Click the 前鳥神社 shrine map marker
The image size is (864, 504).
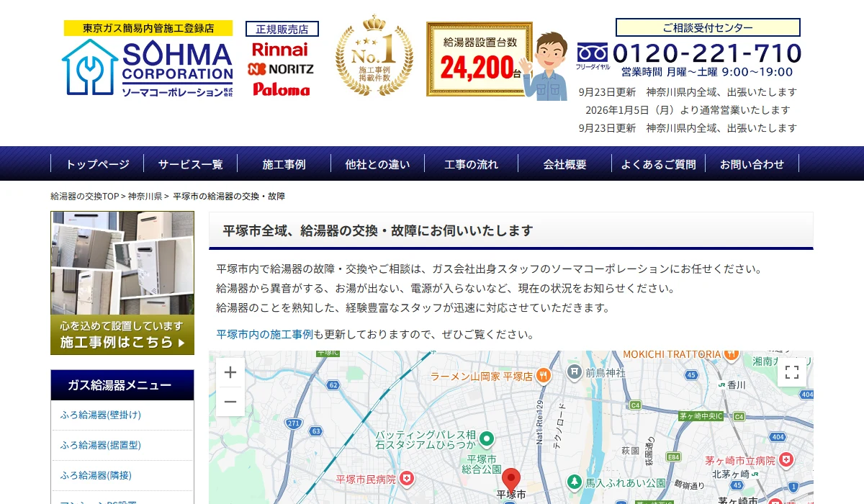point(574,372)
